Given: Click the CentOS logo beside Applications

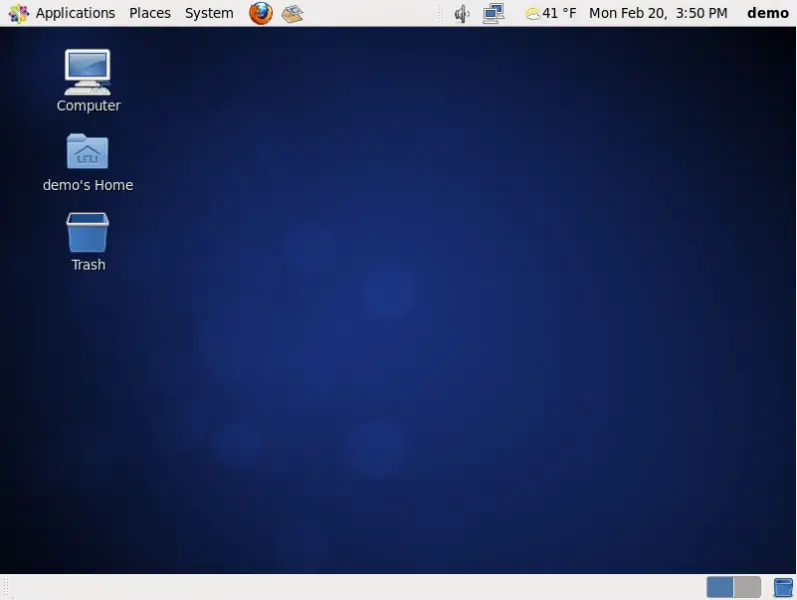Looking at the screenshot, I should (x=19, y=14).
